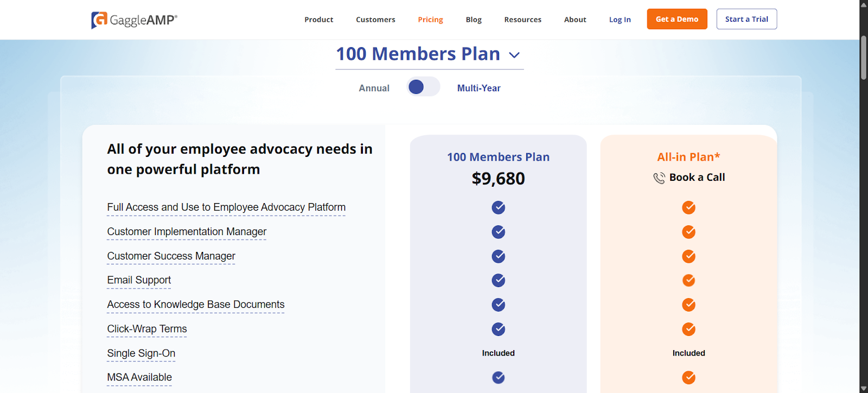Click Book a Call in All-in Plan
868x393 pixels.
point(697,178)
